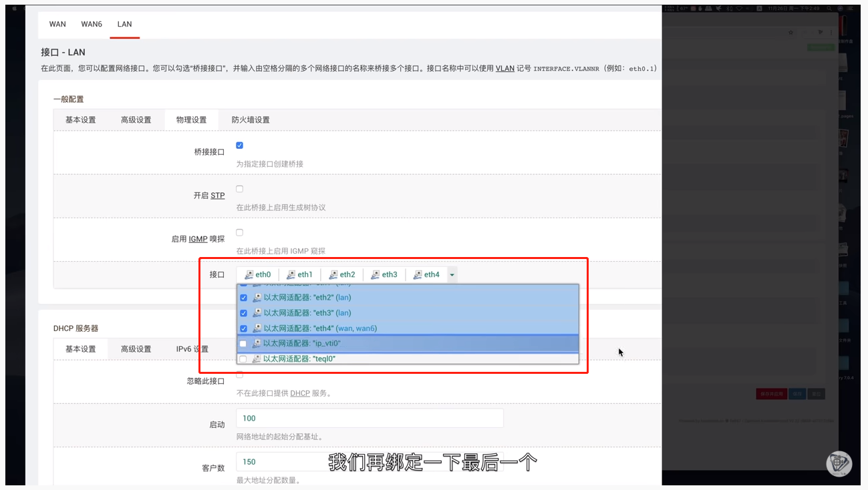
Task: Click the browser extension icon beside three-dot menu
Action: pyautogui.click(x=821, y=32)
